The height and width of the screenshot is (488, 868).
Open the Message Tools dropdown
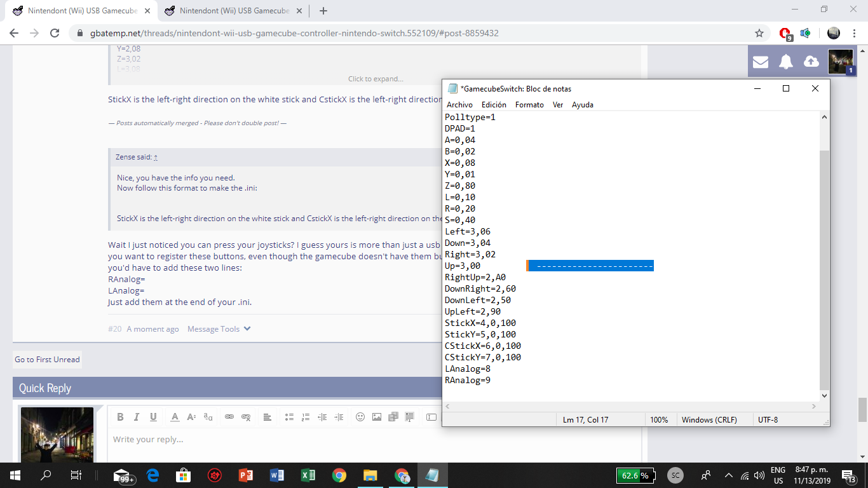[219, 329]
